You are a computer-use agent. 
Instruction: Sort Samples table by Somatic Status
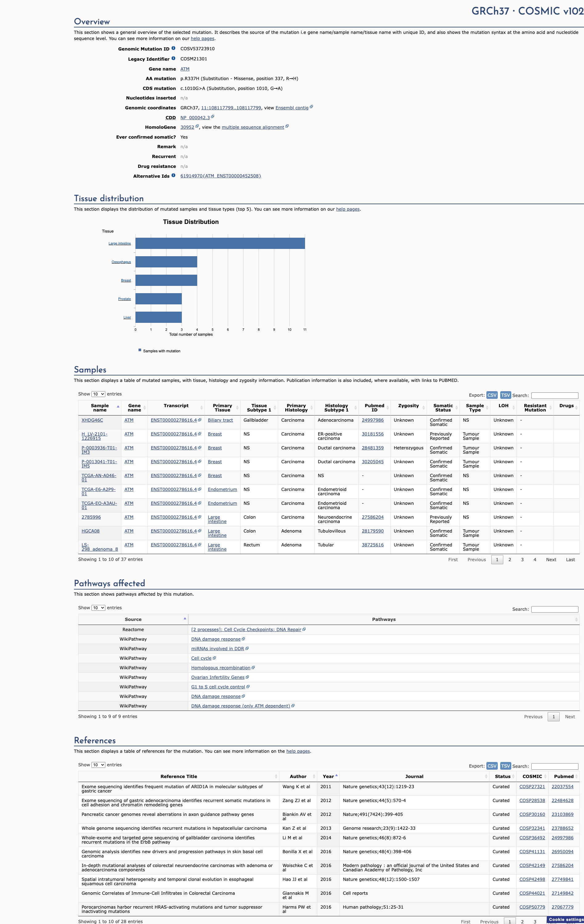click(443, 408)
